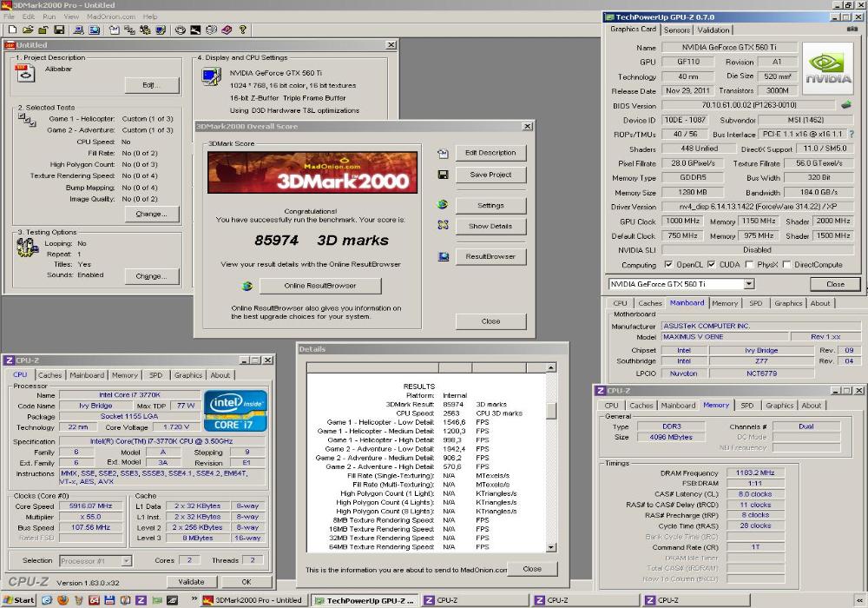Image resolution: width=868 pixels, height=608 pixels.
Task: Switch to the Validation tab in GPU-Z
Action: [x=713, y=30]
